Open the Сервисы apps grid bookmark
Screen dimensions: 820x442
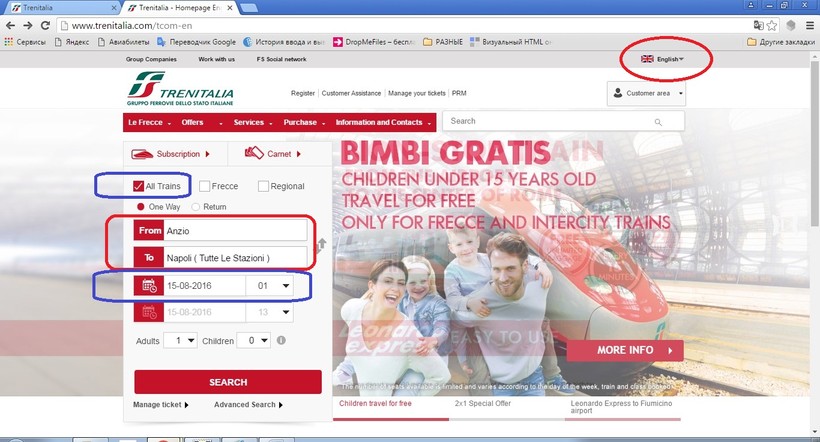pos(25,42)
